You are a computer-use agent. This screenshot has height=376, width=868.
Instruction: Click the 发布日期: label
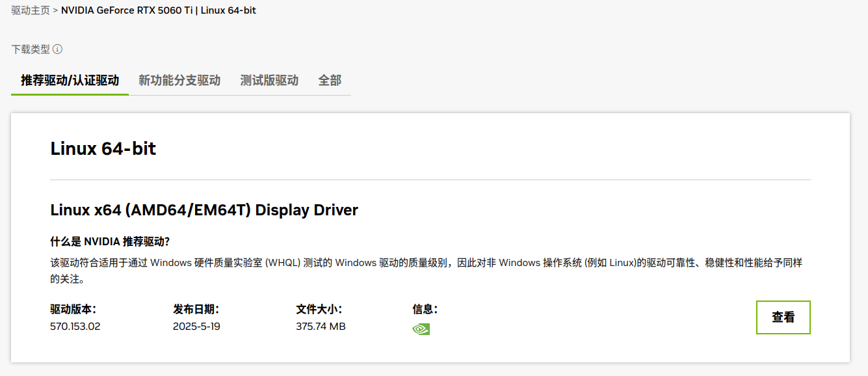tap(196, 310)
